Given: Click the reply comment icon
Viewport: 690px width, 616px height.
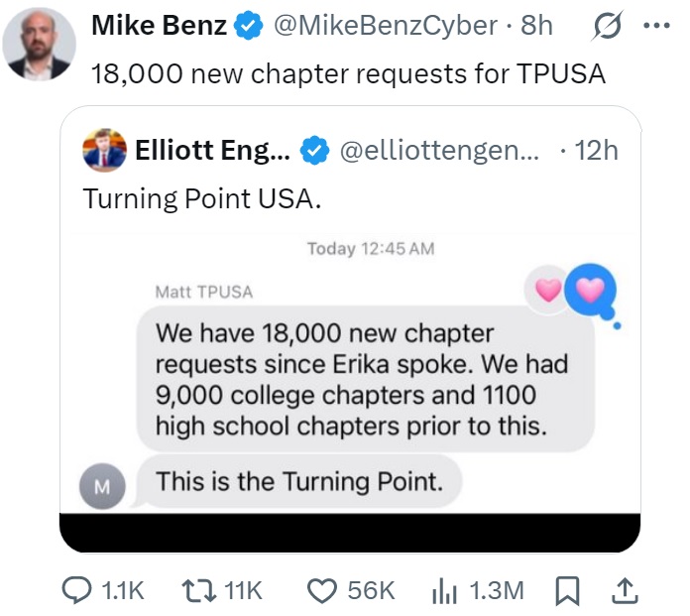Looking at the screenshot, I should [x=77, y=590].
